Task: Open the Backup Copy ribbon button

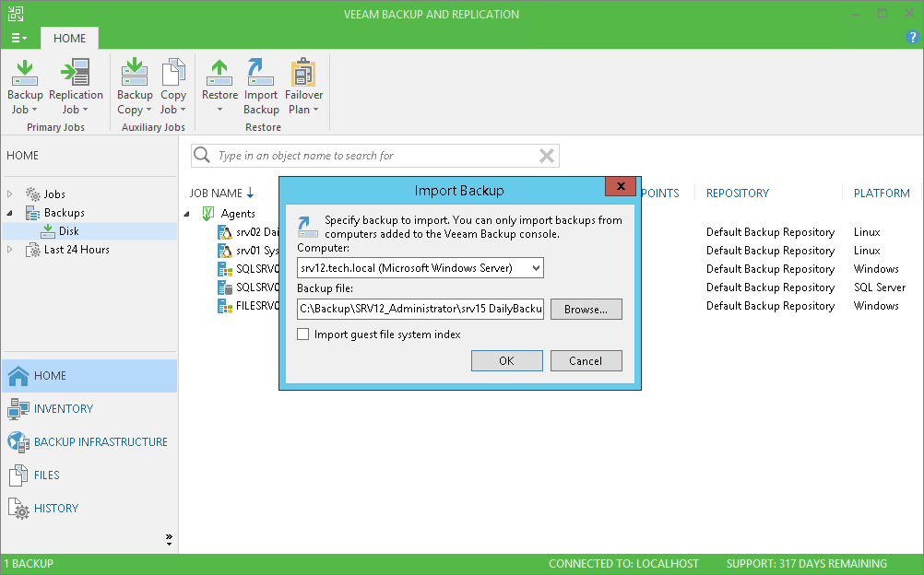Action: point(135,87)
